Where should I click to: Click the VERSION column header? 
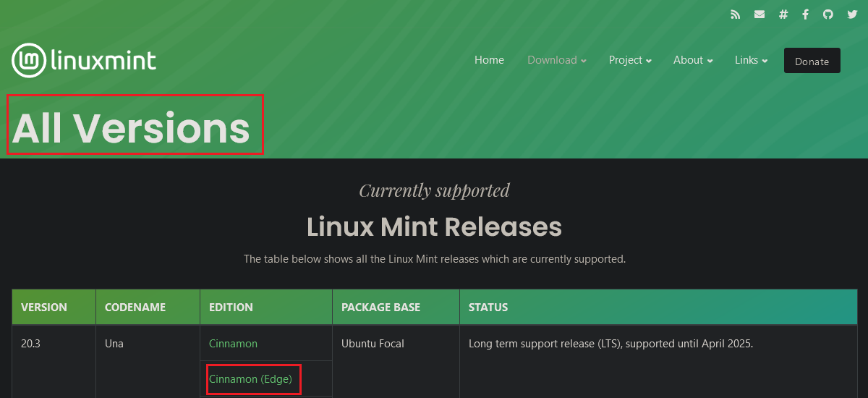(54, 308)
